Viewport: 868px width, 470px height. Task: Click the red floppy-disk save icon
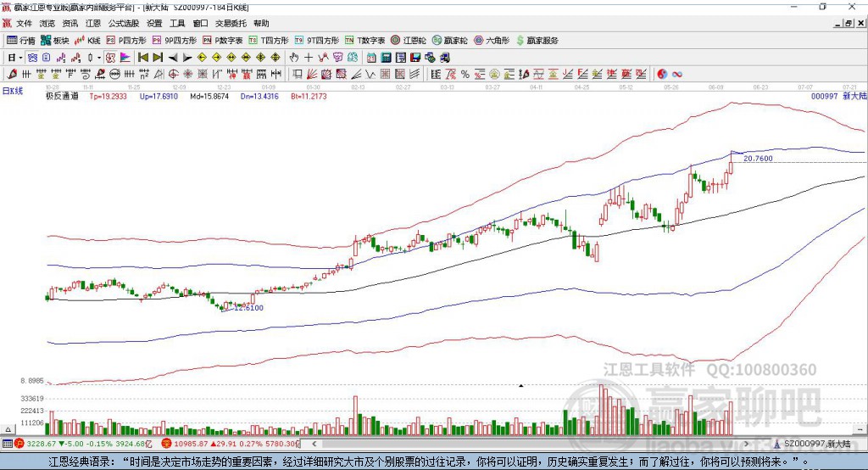pos(415,58)
